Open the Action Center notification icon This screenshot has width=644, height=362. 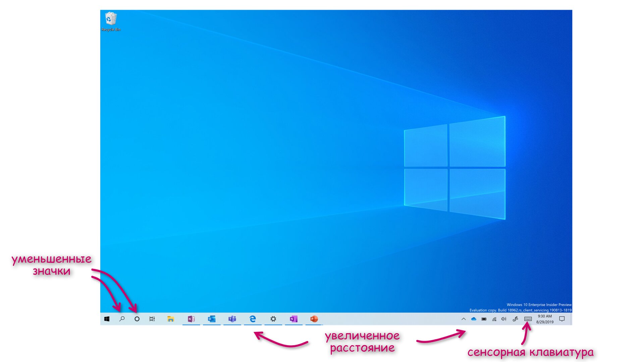(x=562, y=319)
